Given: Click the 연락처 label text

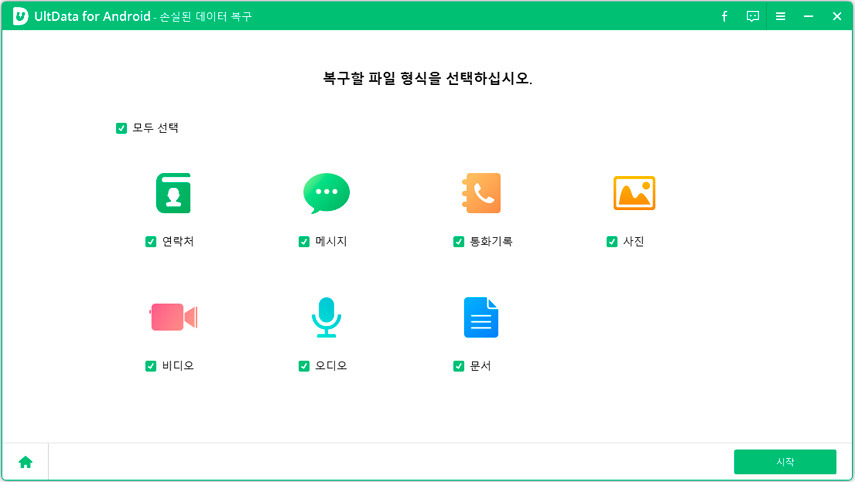Looking at the screenshot, I should (x=178, y=242).
